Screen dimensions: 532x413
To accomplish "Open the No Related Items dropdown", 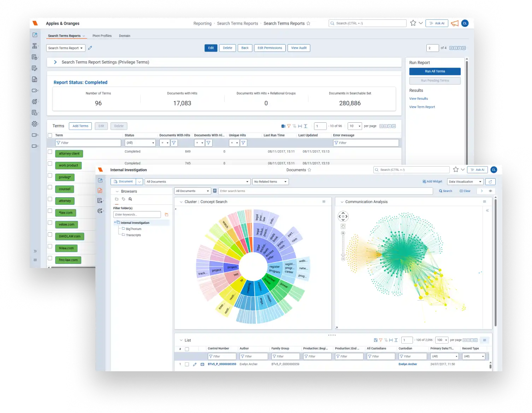I will click(x=271, y=181).
